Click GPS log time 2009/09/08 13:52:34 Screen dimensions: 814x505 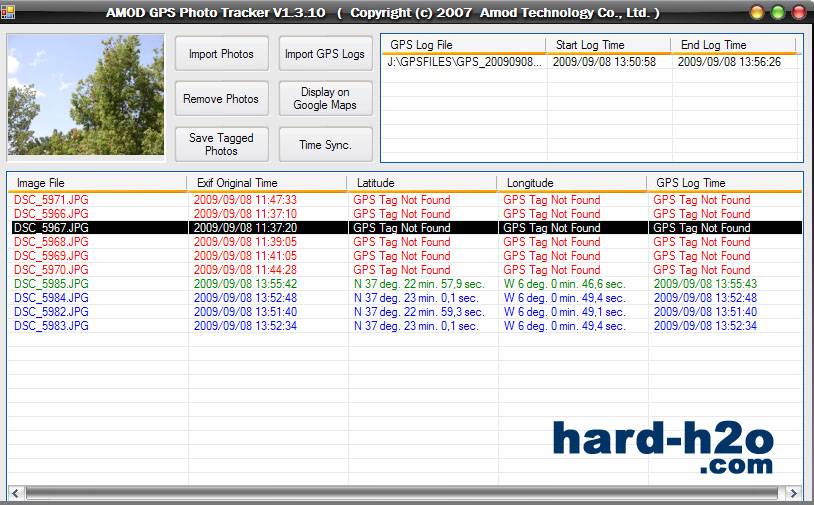705,326
